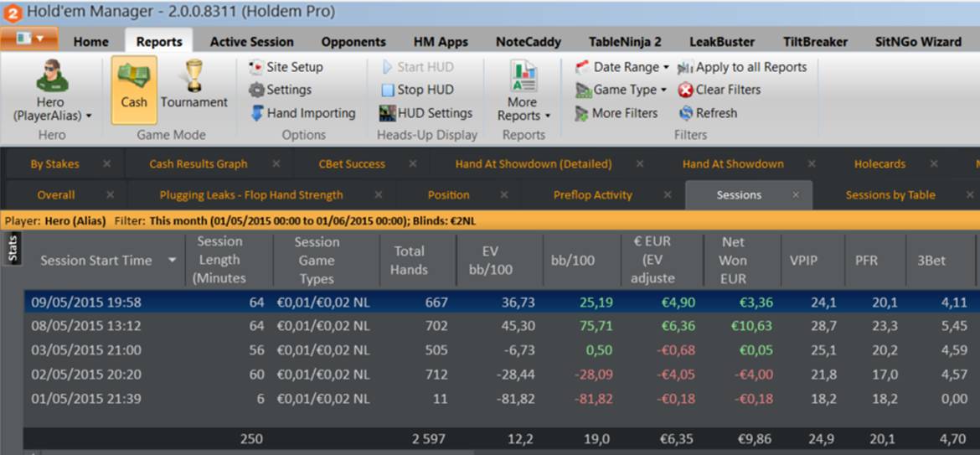This screenshot has width=980, height=455.
Task: Open the NoteCaddy tab
Action: click(x=529, y=42)
